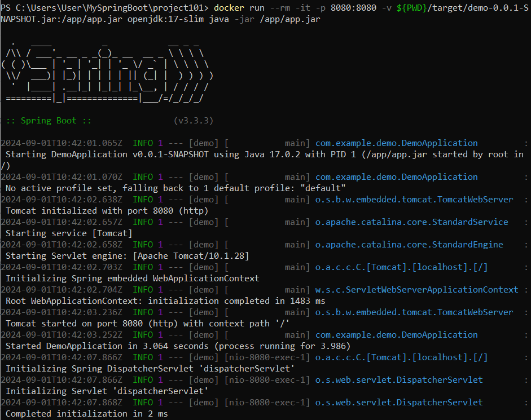Click 'Completed initialization in 2 ms' message

point(87,414)
